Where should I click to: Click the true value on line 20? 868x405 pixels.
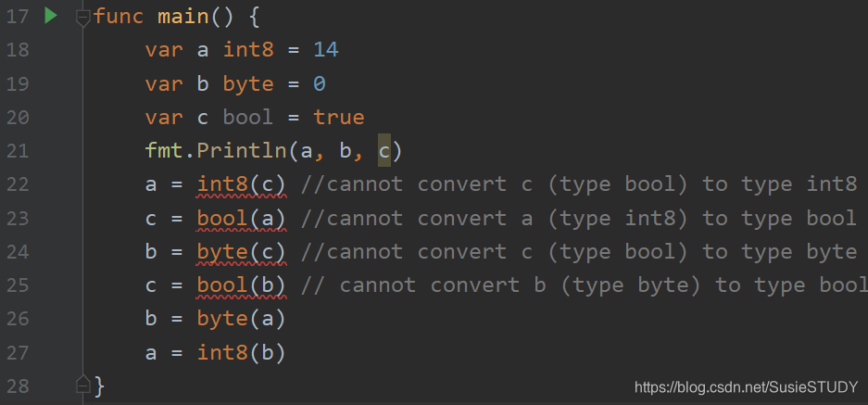[339, 118]
